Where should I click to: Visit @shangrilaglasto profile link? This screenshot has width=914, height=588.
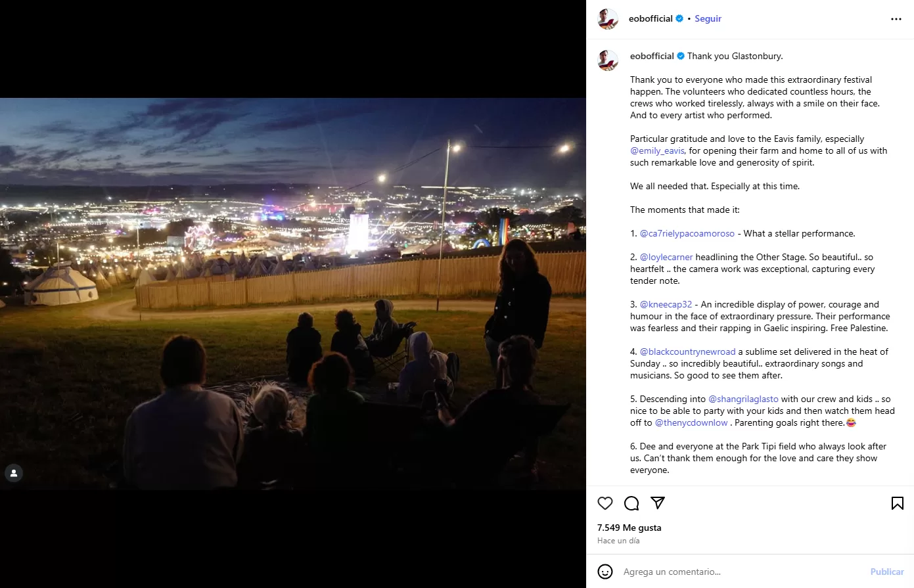[x=743, y=399]
